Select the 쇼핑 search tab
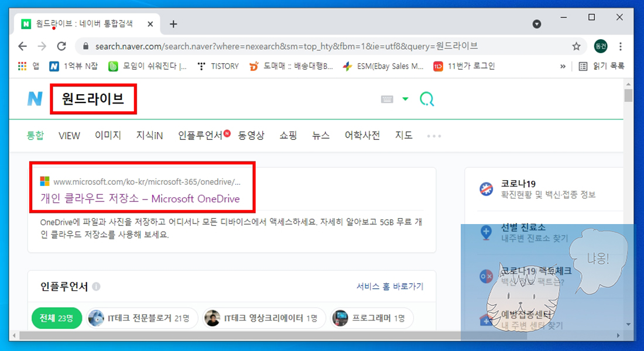 click(x=288, y=136)
